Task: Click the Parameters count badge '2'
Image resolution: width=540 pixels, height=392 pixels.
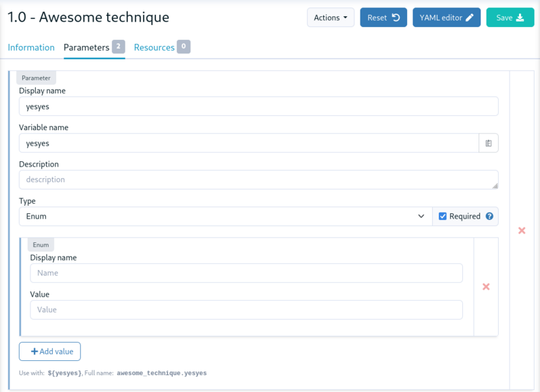Action: [118, 47]
